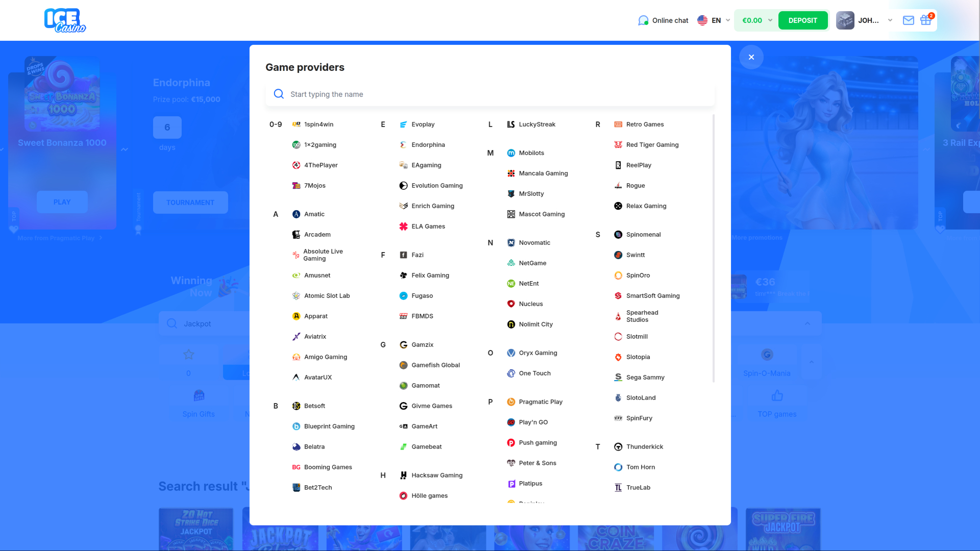
Task: Expand the JOH... account menu chevron
Action: 890,20
